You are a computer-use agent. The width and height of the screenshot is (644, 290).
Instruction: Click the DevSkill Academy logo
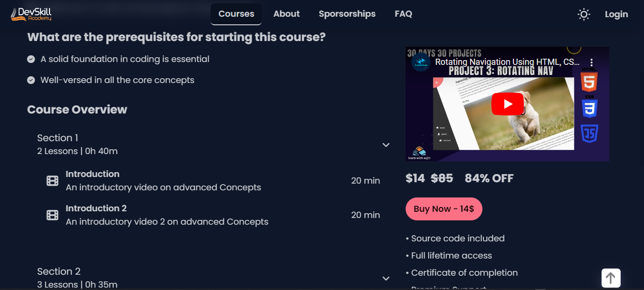(31, 14)
